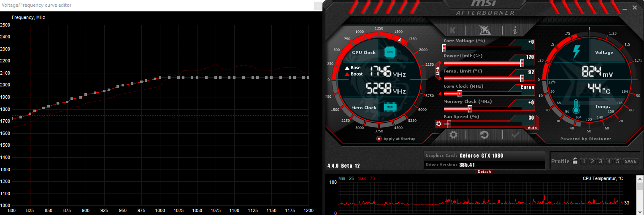Click the Temp. Limit slider handle
This screenshot has width=644, height=215.
pos(522,78)
